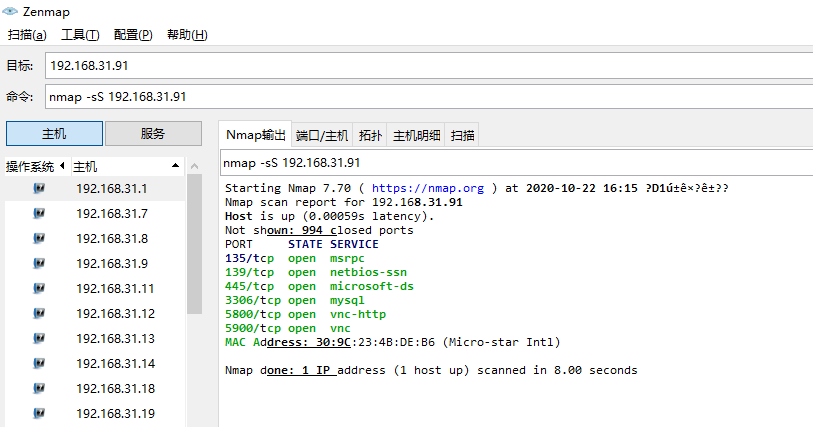Click the 3306/tcp port entry
813x427 pixels.
(x=253, y=300)
